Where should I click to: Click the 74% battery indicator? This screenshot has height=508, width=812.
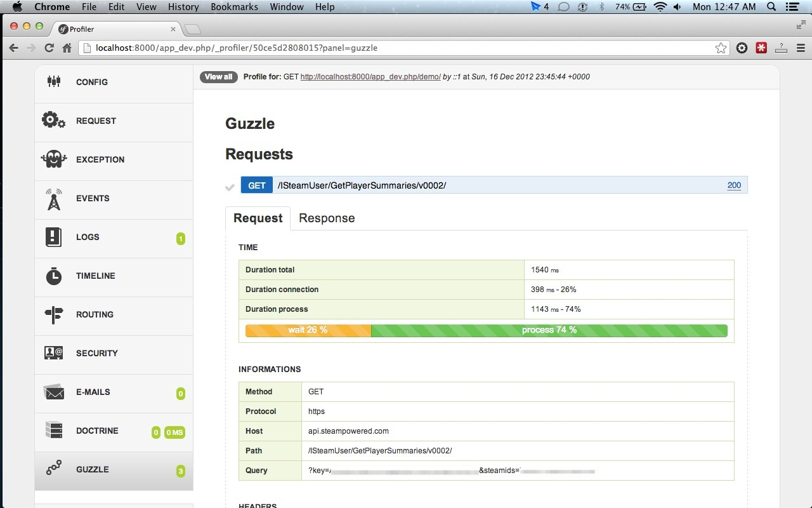pyautogui.click(x=631, y=6)
